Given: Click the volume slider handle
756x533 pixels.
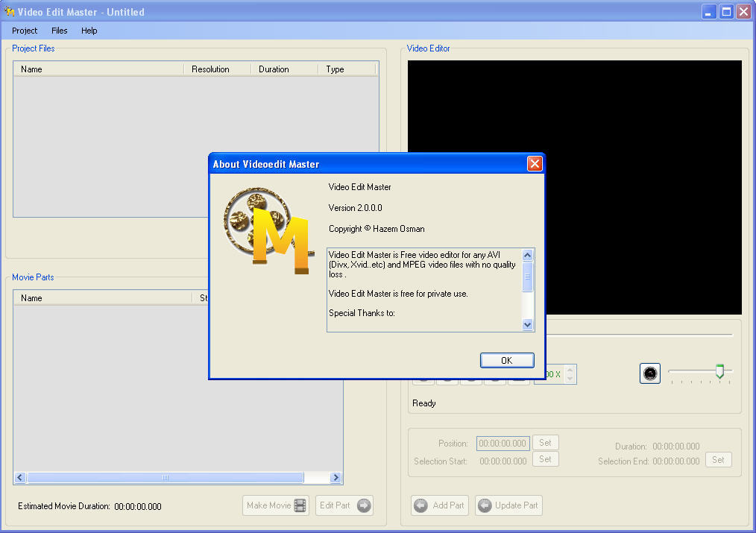Looking at the screenshot, I should tap(722, 370).
